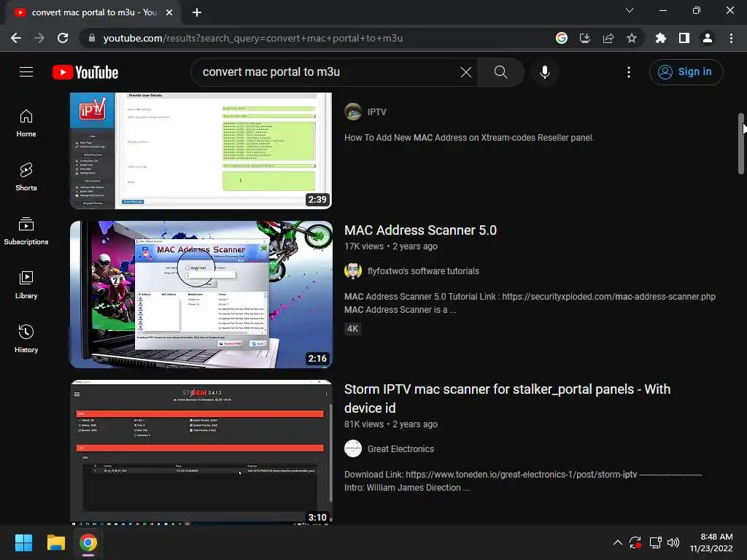Open Windows Start menu
This screenshot has width=747, height=560.
23,542
